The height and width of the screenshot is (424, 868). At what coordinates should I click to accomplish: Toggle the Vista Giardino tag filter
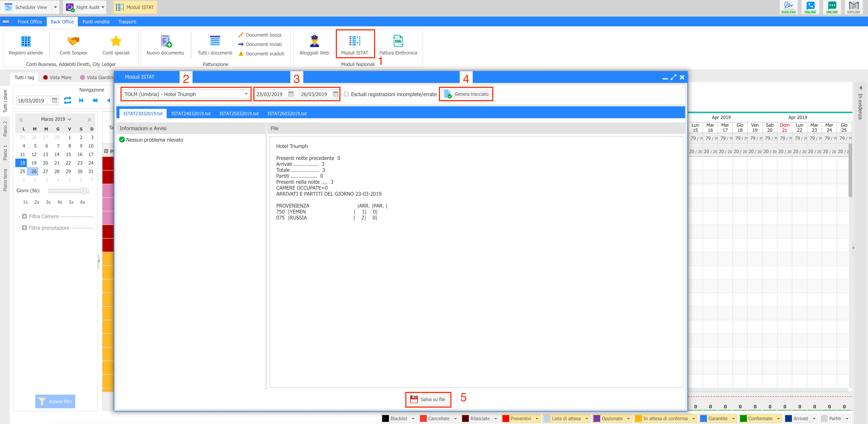click(x=97, y=78)
